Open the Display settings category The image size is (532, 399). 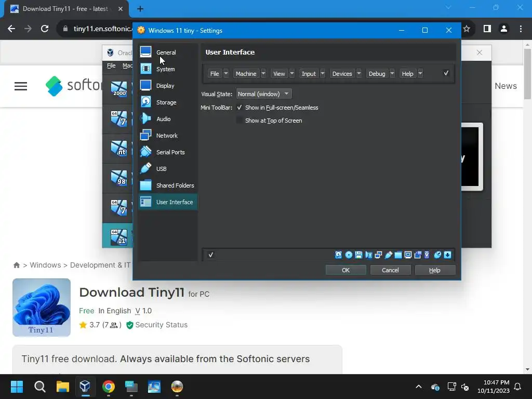coord(168,86)
